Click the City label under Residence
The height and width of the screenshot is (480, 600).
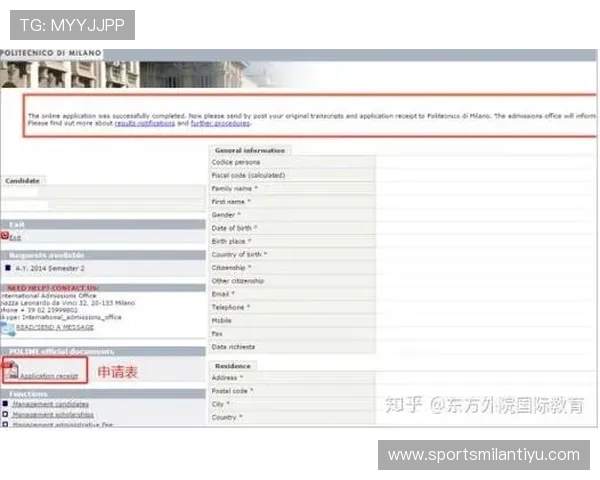(x=220, y=404)
